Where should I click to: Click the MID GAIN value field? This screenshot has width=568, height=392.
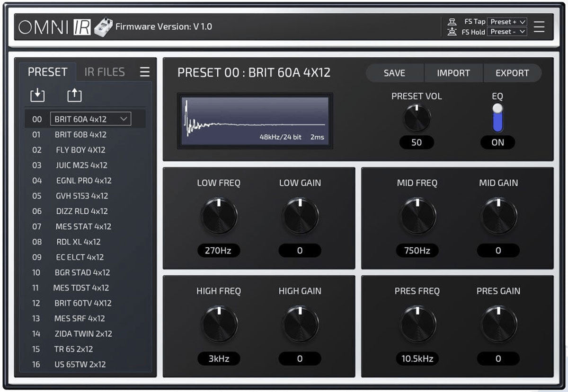click(x=498, y=251)
